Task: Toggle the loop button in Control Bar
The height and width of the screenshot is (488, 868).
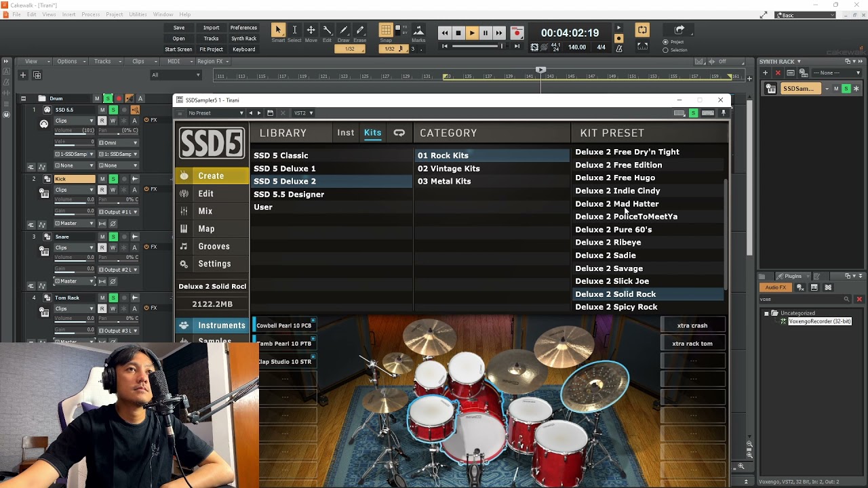Action: tap(642, 30)
